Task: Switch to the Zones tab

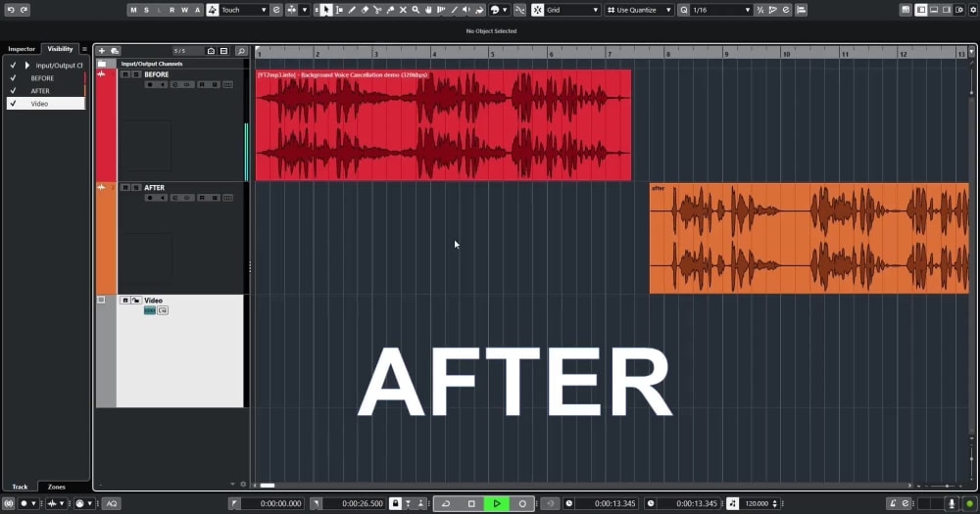Action: tap(56, 487)
